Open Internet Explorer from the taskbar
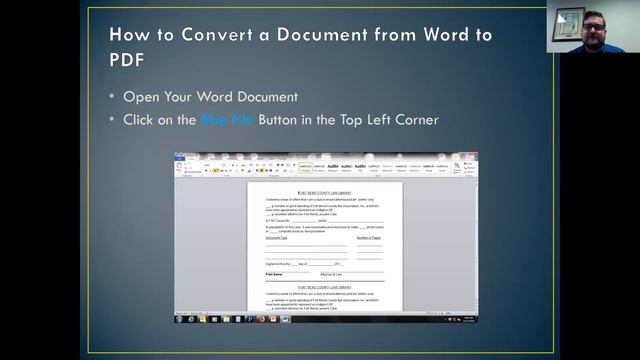 191,319
